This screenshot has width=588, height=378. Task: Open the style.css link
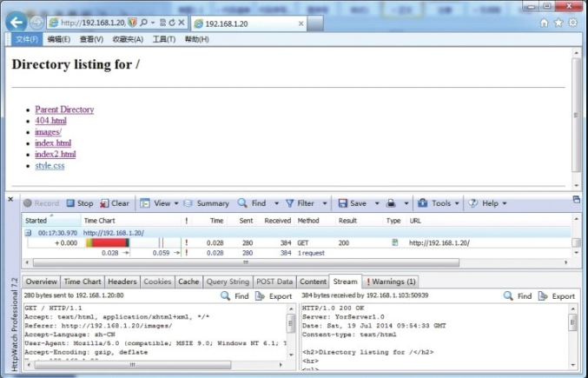click(x=50, y=165)
